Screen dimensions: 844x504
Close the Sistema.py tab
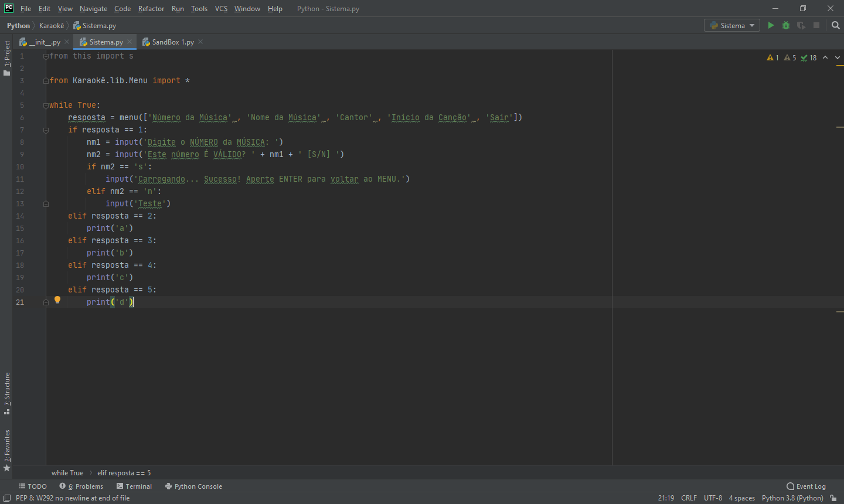tap(130, 42)
